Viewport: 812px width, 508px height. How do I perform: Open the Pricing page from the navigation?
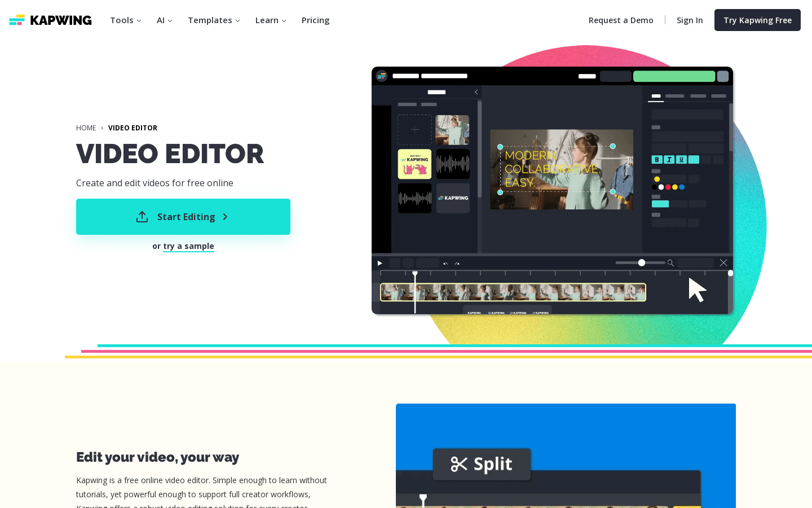315,20
